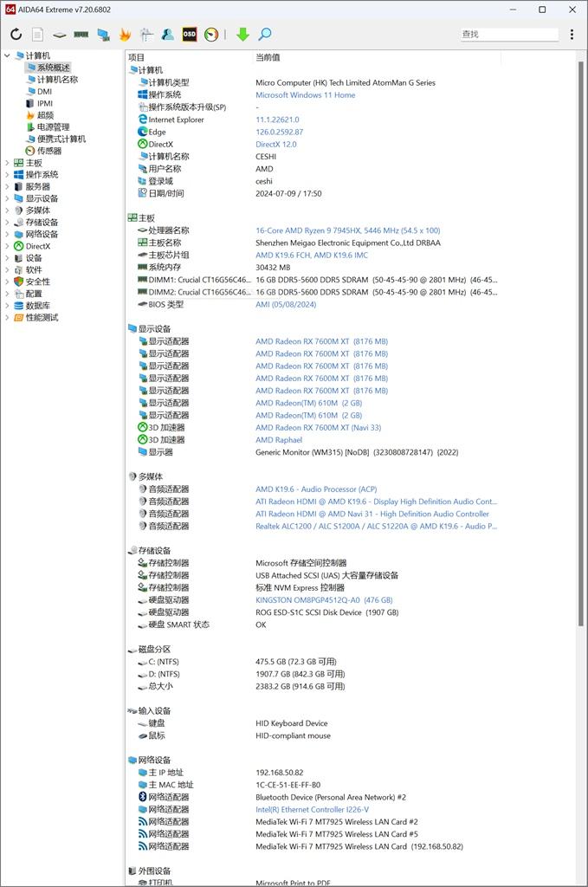This screenshot has width=588, height=887.
Task: Expand the 操作系统 tree node
Action: click(x=7, y=175)
